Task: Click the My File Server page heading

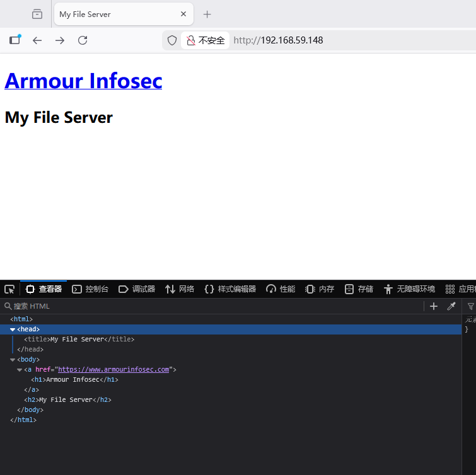Action: [59, 118]
